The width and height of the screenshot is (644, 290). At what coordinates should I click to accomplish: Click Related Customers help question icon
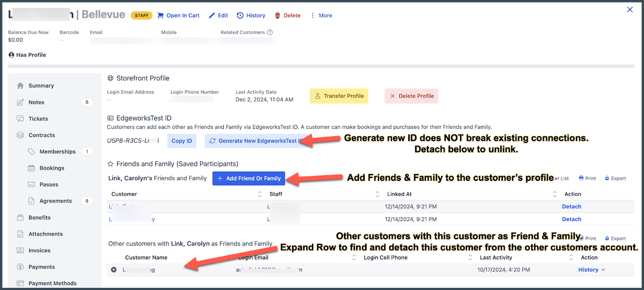click(x=270, y=33)
